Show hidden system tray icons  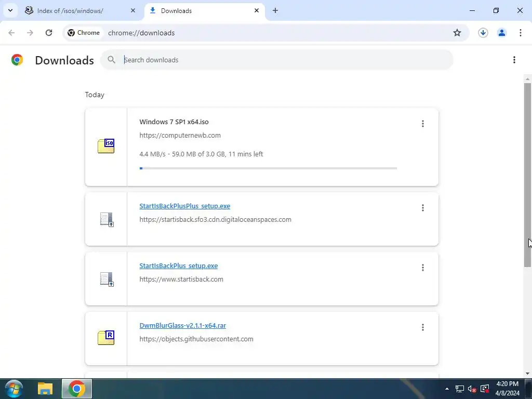pyautogui.click(x=447, y=389)
